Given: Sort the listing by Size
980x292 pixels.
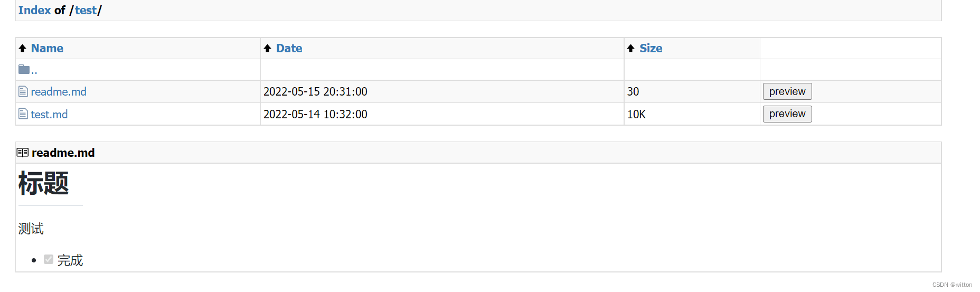Looking at the screenshot, I should [651, 48].
